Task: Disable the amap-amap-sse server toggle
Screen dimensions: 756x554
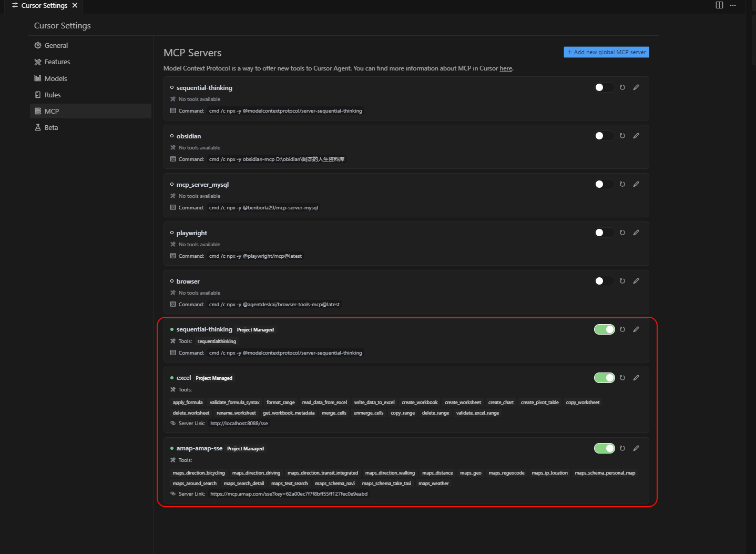Action: click(604, 448)
